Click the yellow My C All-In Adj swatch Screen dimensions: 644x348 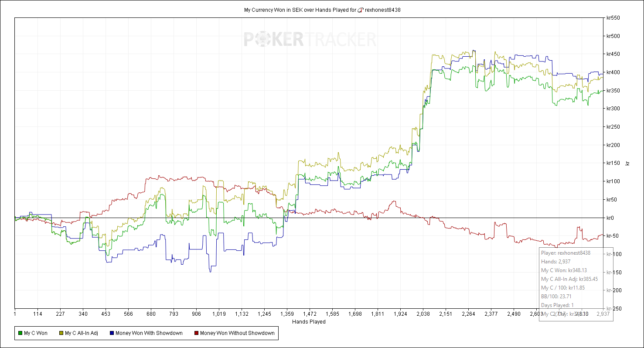pyautogui.click(x=61, y=333)
